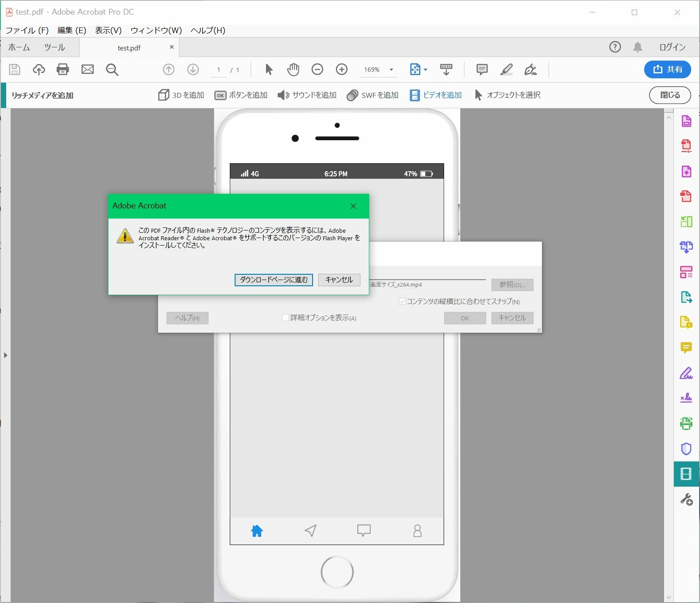Click SWF を追加 tool
The width and height of the screenshot is (700, 603).
pos(372,95)
